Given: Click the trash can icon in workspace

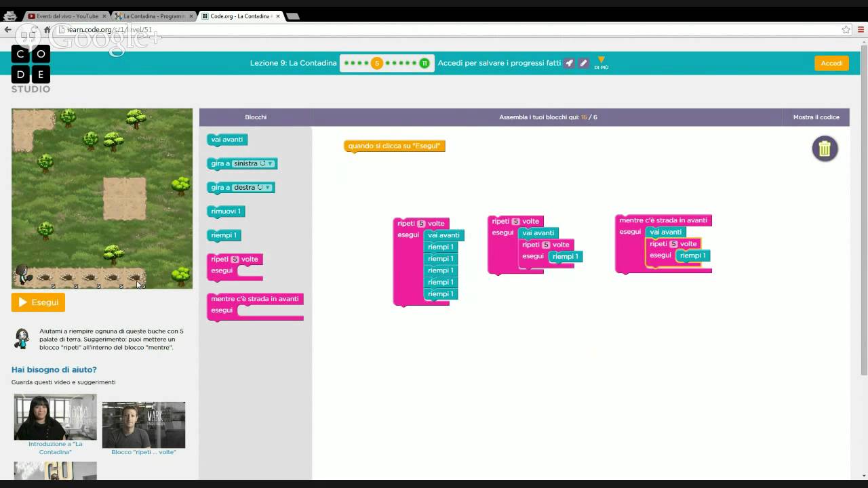Looking at the screenshot, I should tap(825, 148).
